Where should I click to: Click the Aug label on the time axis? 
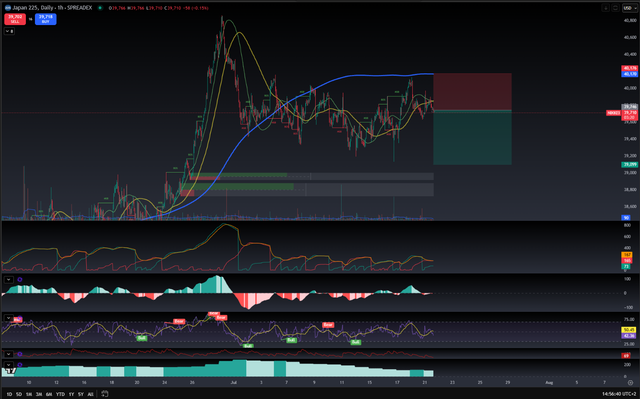click(x=549, y=383)
